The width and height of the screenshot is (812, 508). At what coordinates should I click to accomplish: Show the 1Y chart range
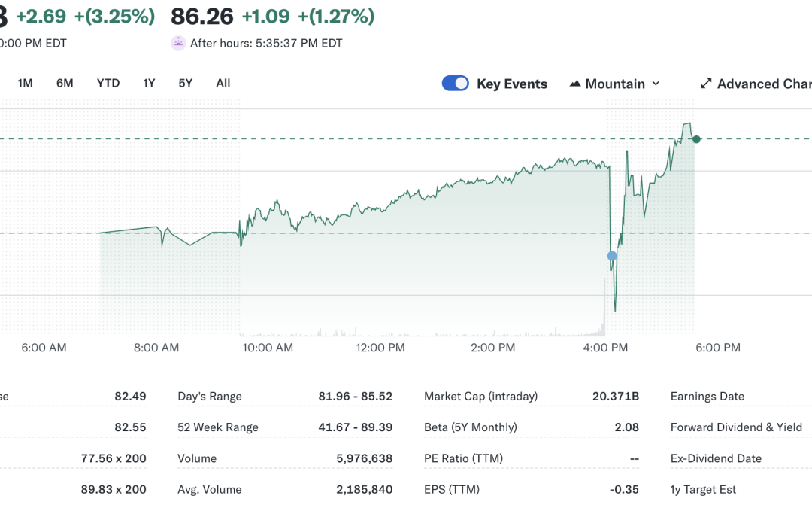coord(149,83)
